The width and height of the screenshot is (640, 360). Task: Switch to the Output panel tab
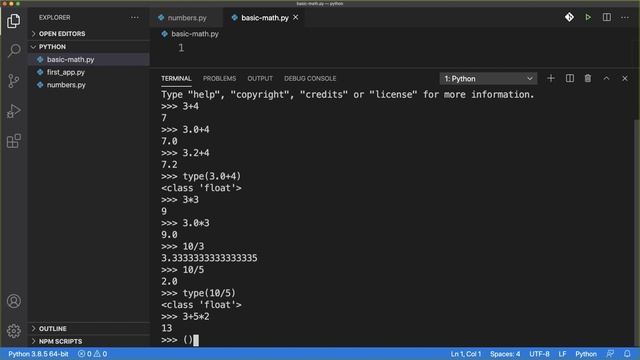pos(260,78)
